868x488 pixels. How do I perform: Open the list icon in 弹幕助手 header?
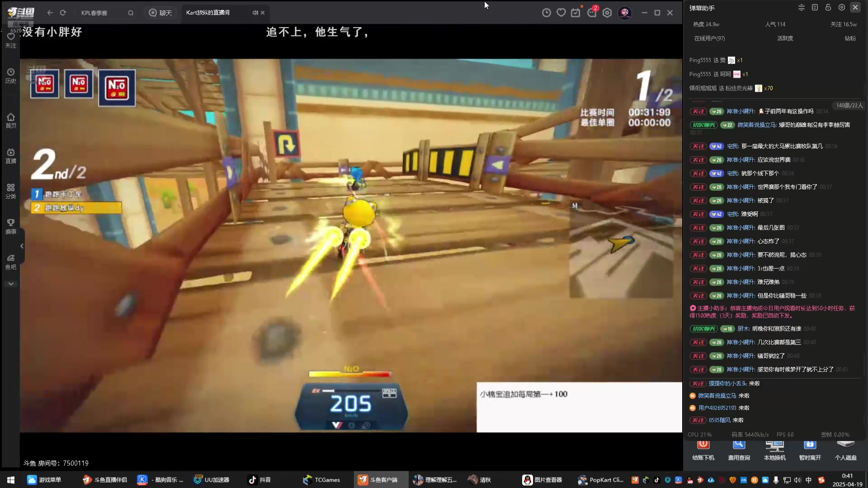pos(815,7)
